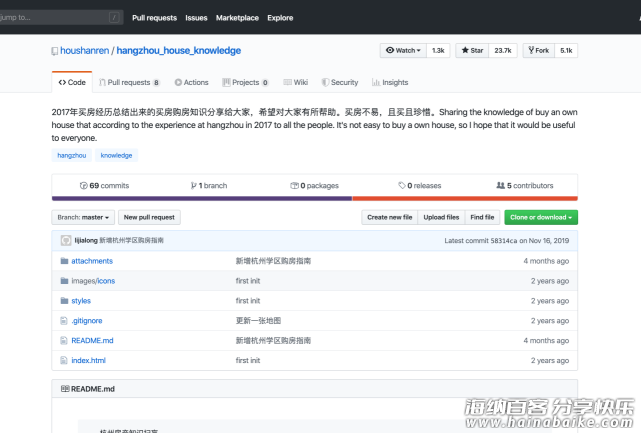The image size is (641, 433).
Task: Open the README.md file link
Action: [x=92, y=340]
